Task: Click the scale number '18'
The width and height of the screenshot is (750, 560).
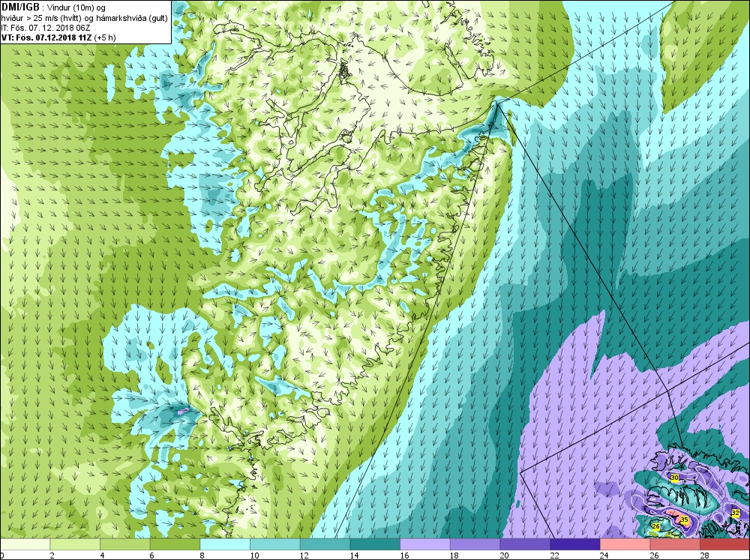Action: (454, 556)
